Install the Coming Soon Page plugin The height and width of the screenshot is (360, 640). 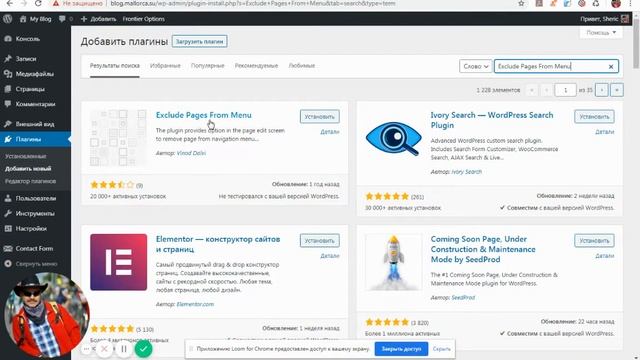(x=594, y=240)
